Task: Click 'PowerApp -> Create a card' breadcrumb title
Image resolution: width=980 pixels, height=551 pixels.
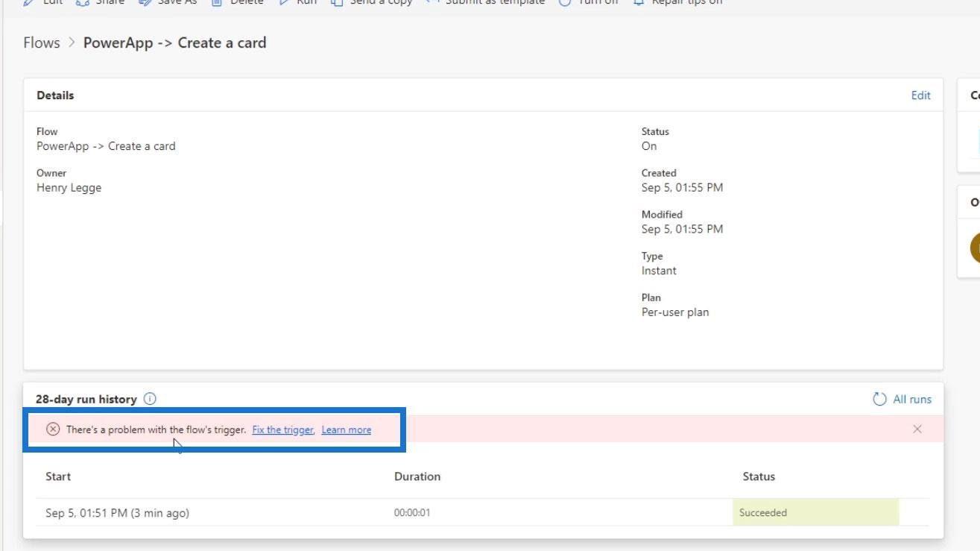Action: [x=174, y=42]
